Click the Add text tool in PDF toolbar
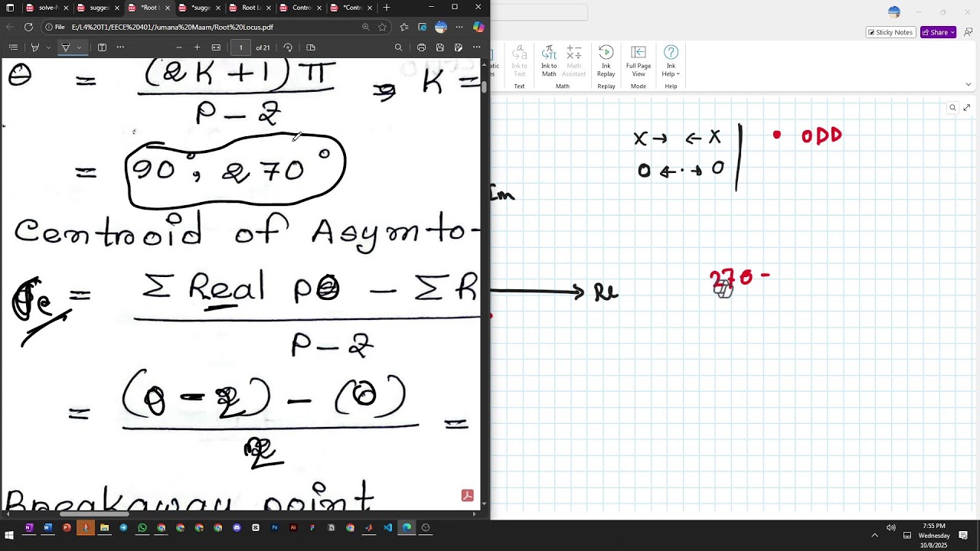 pyautogui.click(x=102, y=47)
